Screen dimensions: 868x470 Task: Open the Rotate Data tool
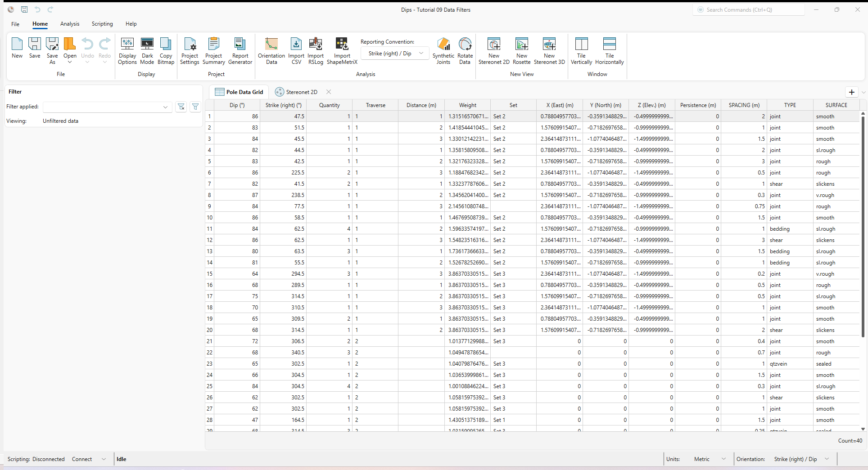(465, 49)
